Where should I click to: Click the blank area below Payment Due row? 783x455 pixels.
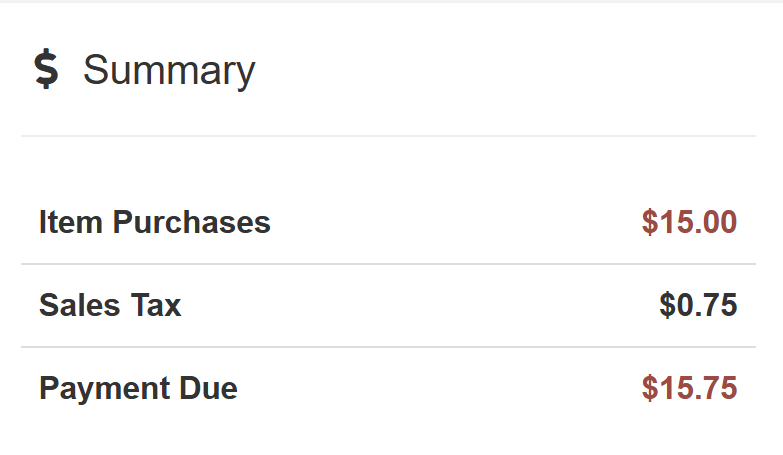pos(388,435)
